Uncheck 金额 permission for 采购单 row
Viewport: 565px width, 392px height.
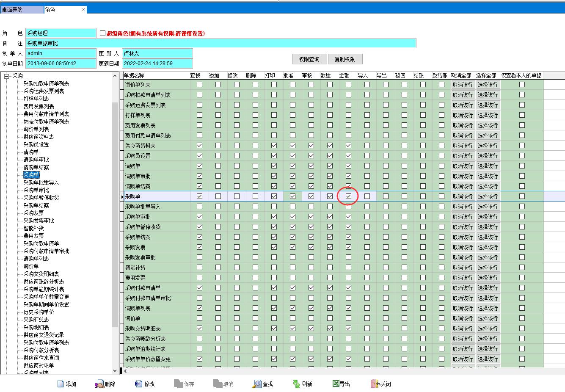[348, 196]
